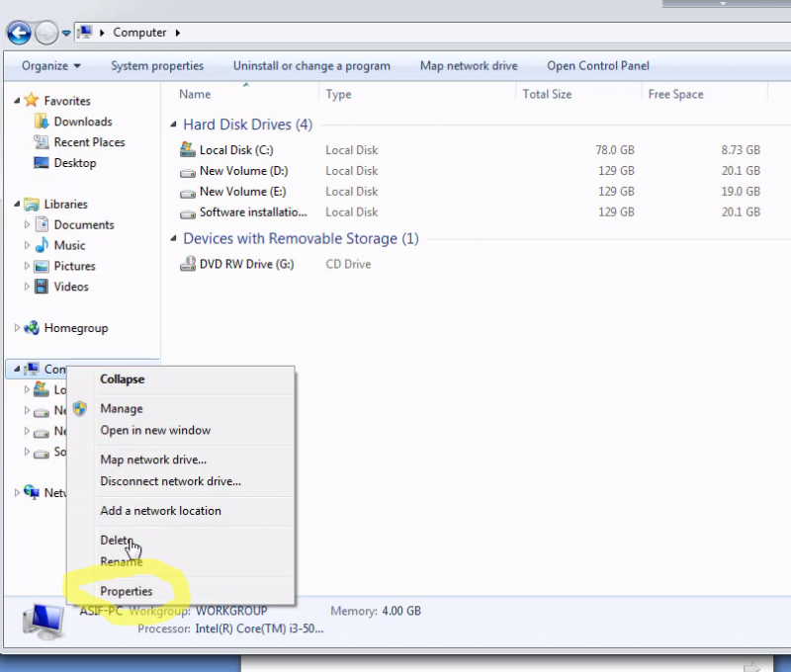The image size is (791, 672).
Task: Click the Network icon in navigation tree
Action: click(x=32, y=492)
